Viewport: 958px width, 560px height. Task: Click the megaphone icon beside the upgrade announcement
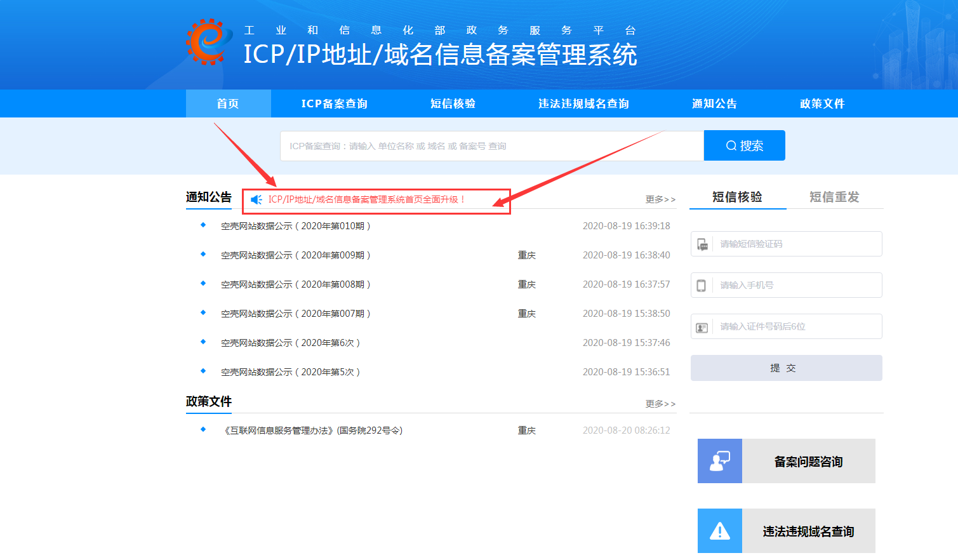pos(256,199)
